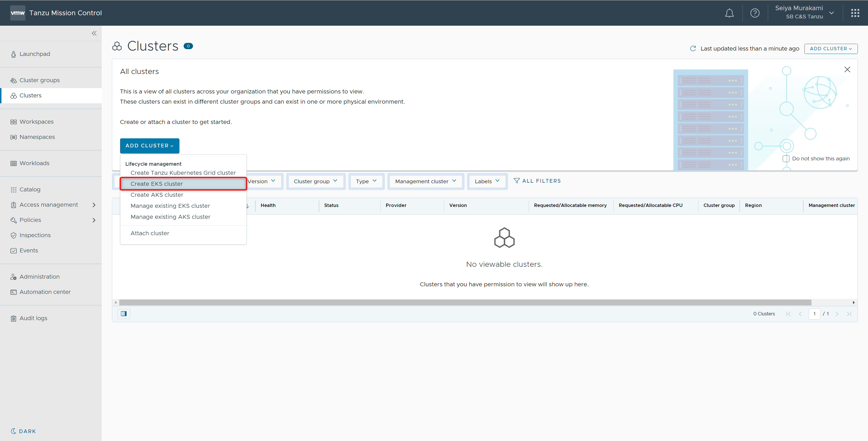Go to Cluster groups in sidebar

pos(40,80)
